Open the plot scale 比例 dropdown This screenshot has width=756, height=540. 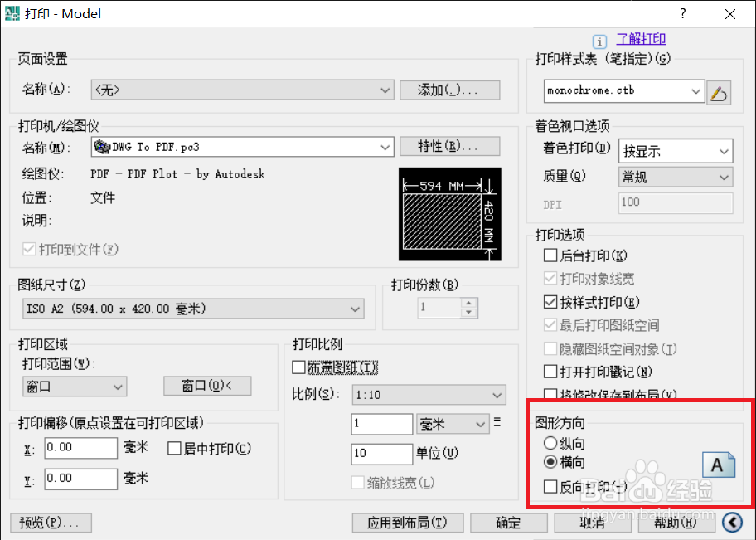pyautogui.click(x=498, y=394)
